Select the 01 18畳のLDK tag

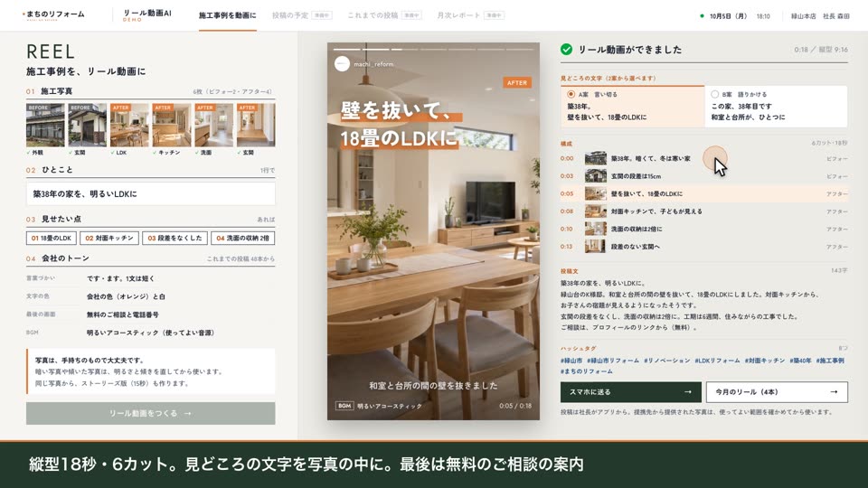coord(52,238)
